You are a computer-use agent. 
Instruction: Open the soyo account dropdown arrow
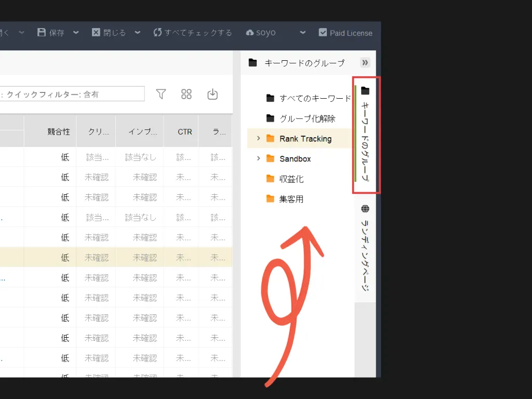point(302,32)
